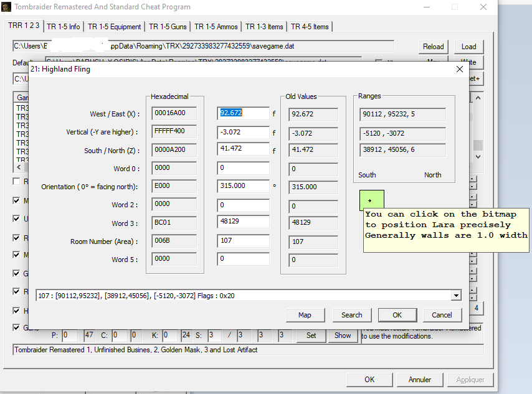The height and width of the screenshot is (394, 532).
Task: Focus the Word 5 editable field
Action: (244, 259)
